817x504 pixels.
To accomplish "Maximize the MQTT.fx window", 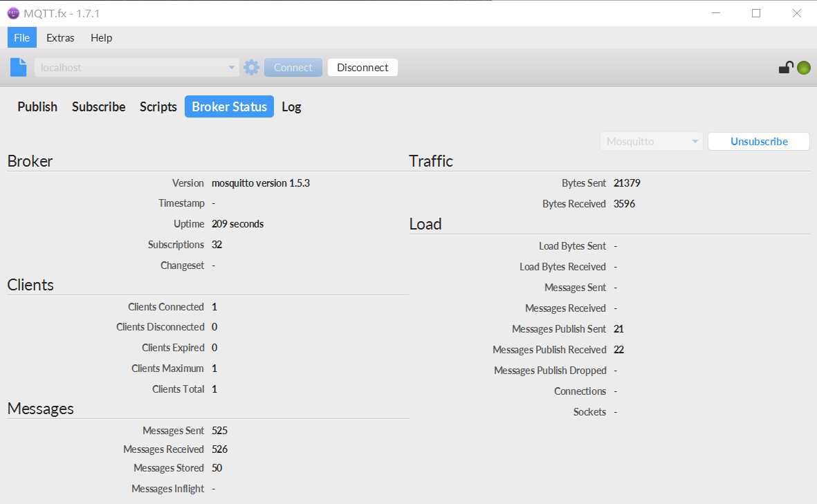I will [x=756, y=13].
